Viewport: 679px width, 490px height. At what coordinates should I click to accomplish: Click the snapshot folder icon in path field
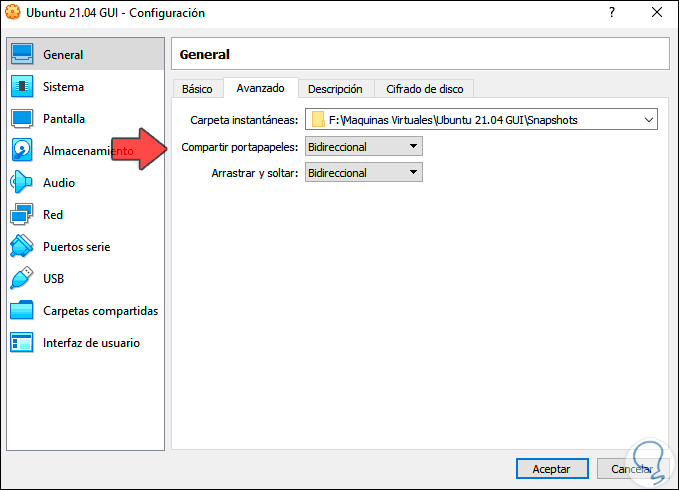click(x=318, y=119)
